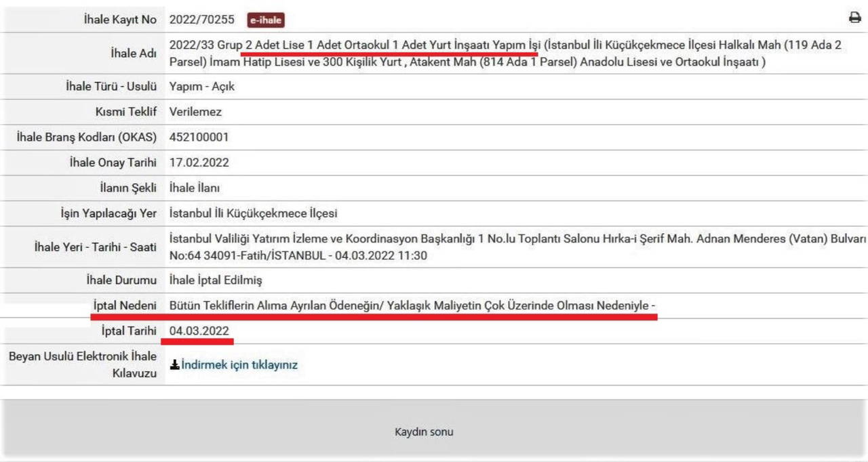868x462 pixels.
Task: Open the İndirmek için tıklayınız link
Action: 239,364
